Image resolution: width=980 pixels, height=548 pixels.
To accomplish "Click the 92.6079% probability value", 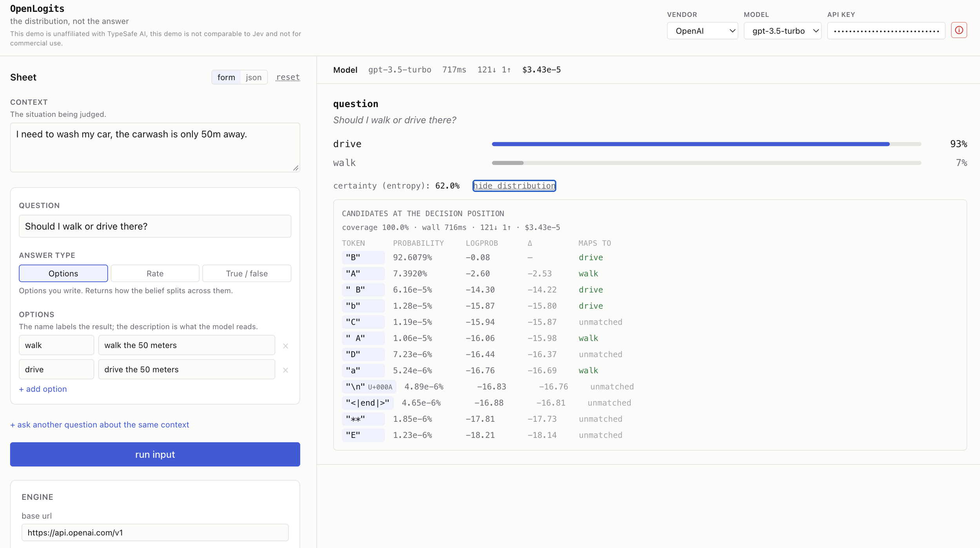I will (412, 258).
